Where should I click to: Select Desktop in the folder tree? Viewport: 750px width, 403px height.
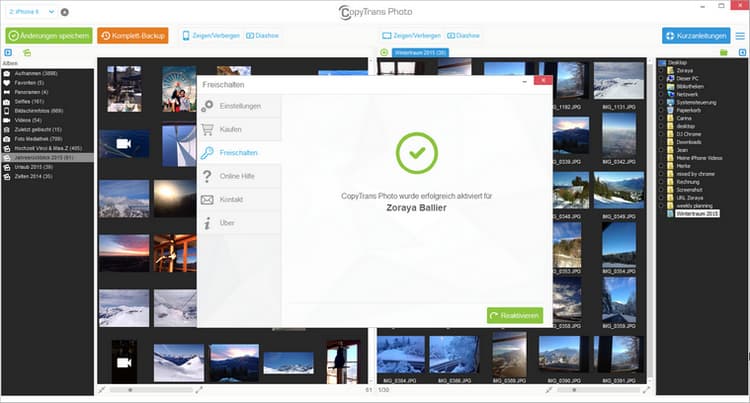pos(677,63)
